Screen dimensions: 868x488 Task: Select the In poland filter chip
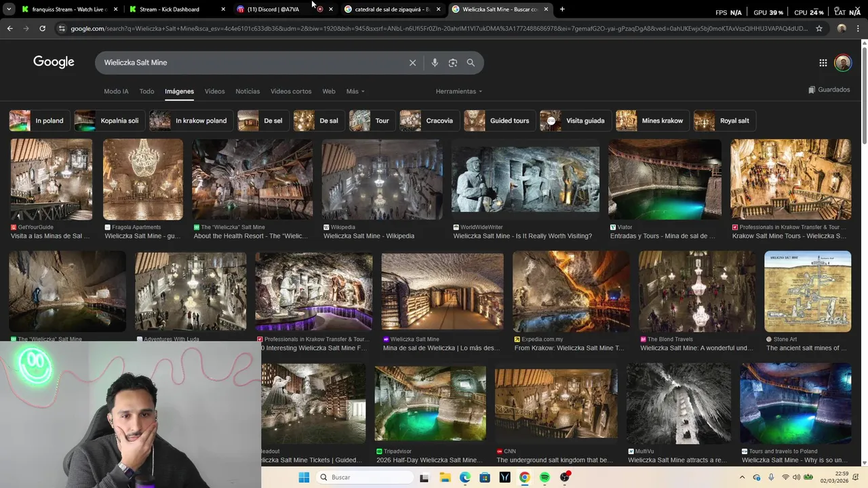(39, 121)
